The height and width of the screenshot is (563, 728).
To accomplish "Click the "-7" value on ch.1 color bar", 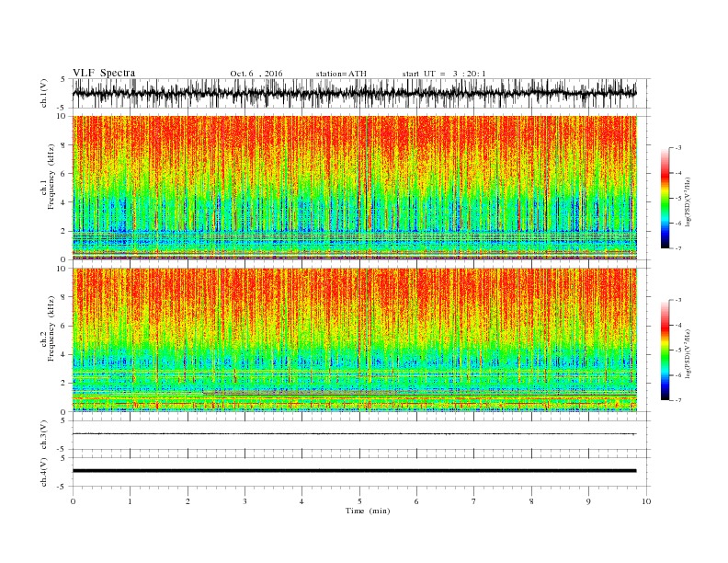I will tap(678, 248).
